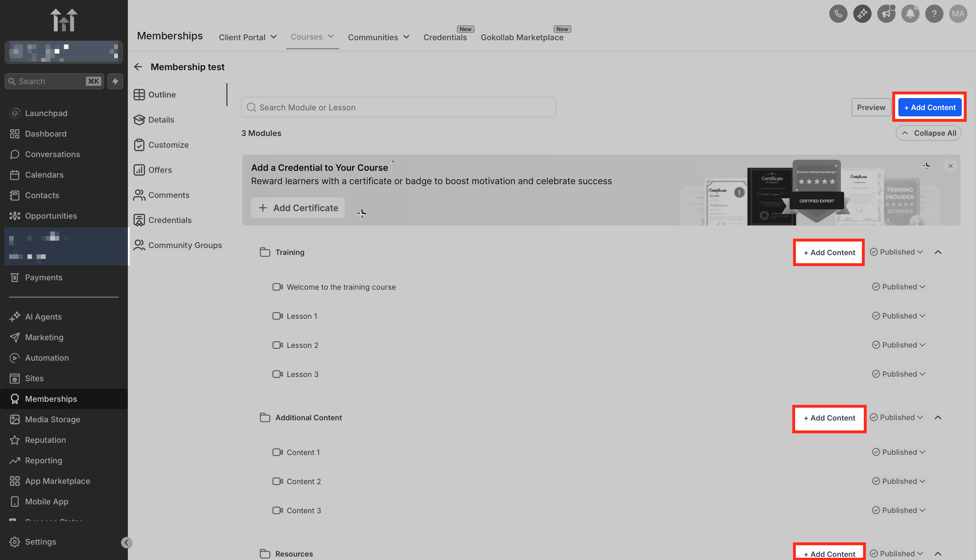Click the Add Certificate button
The height and width of the screenshot is (560, 976).
click(x=298, y=208)
